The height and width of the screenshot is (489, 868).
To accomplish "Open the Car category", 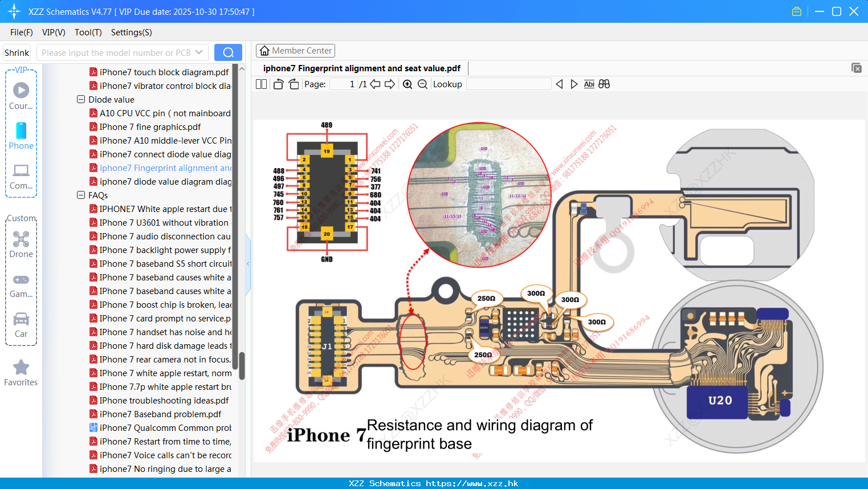I will (21, 325).
